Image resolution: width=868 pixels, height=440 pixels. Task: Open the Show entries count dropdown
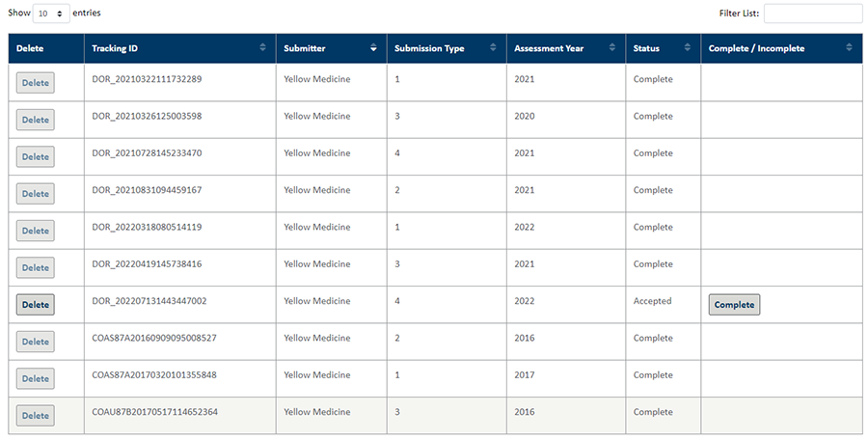[x=51, y=14]
